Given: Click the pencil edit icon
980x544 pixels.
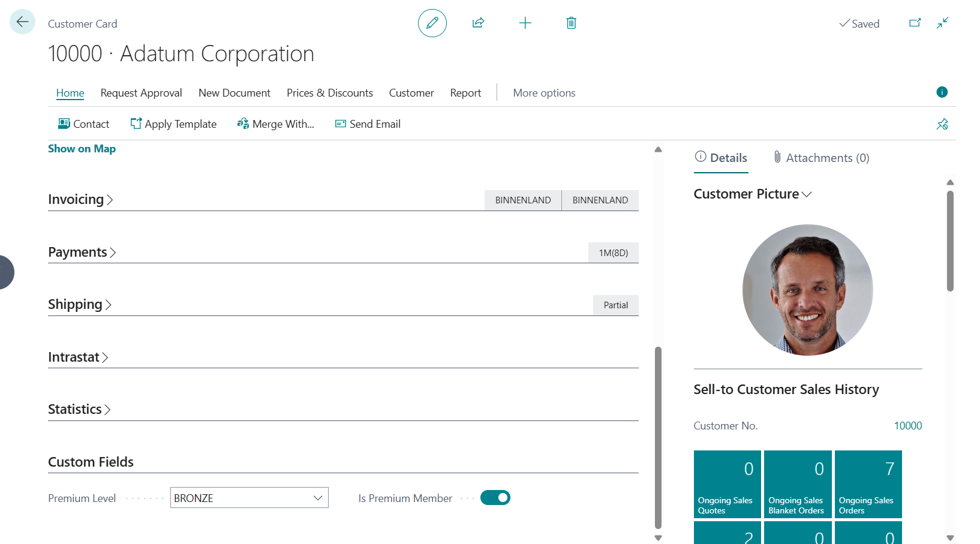Looking at the screenshot, I should (432, 23).
